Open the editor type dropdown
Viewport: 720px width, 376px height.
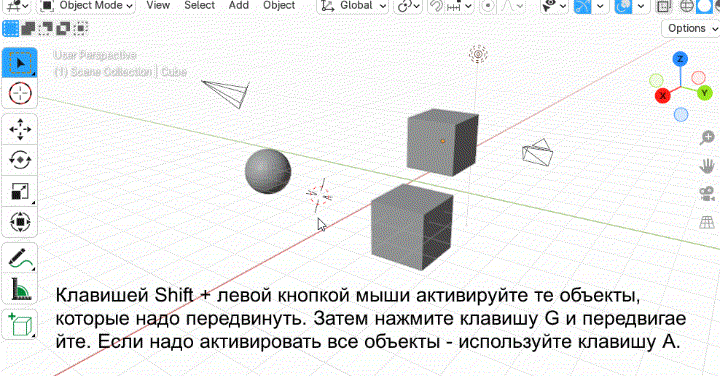tap(18, 6)
